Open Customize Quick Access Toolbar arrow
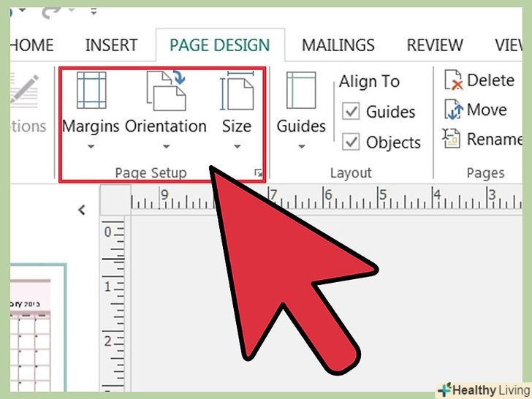The height and width of the screenshot is (399, 532). [x=94, y=12]
